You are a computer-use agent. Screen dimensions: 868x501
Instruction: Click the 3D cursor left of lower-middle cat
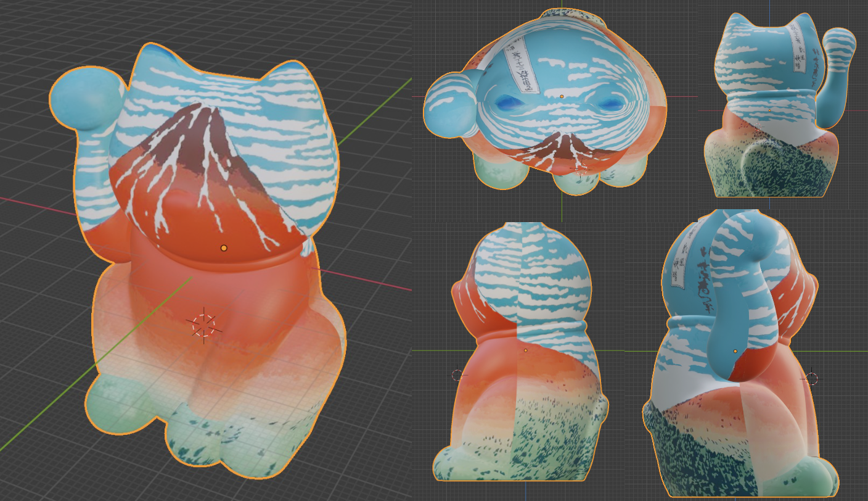[x=457, y=375]
